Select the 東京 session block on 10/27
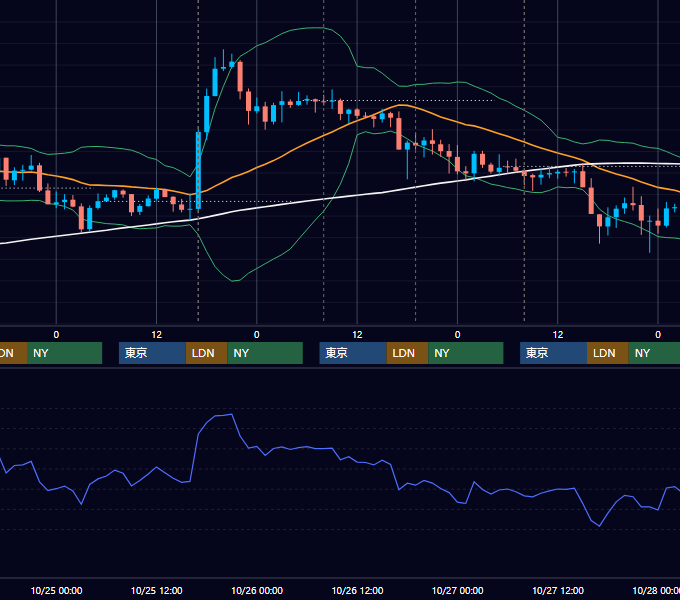Image resolution: width=680 pixels, height=600 pixels. pyautogui.click(x=553, y=353)
